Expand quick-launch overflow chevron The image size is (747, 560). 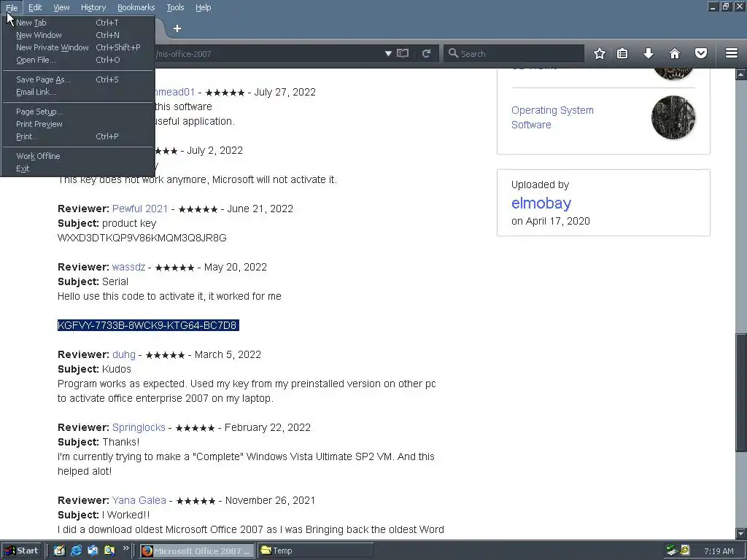(125, 548)
